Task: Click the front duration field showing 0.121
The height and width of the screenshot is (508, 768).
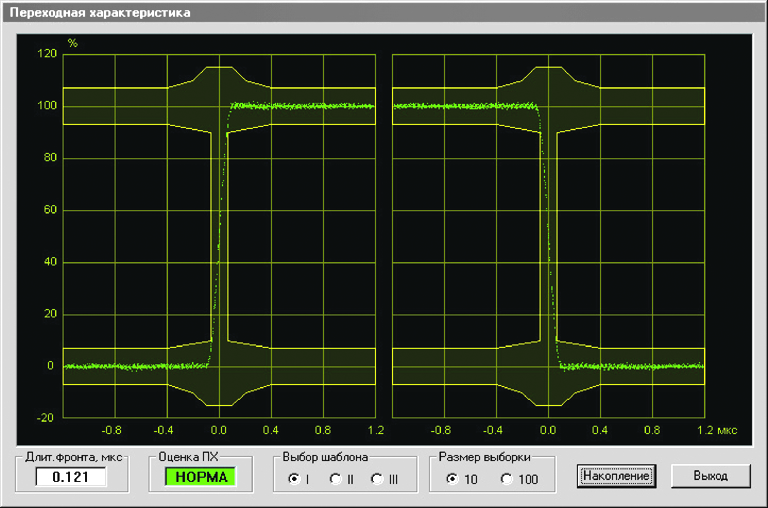Action: click(71, 477)
